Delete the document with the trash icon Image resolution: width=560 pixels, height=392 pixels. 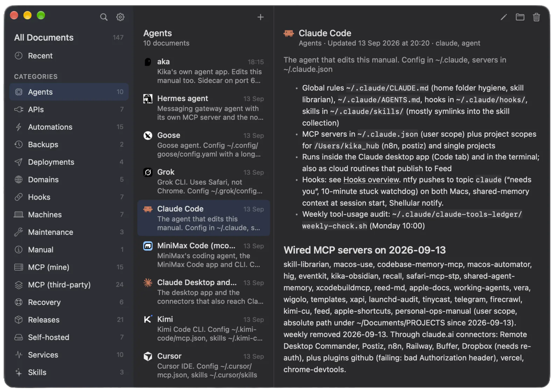536,17
